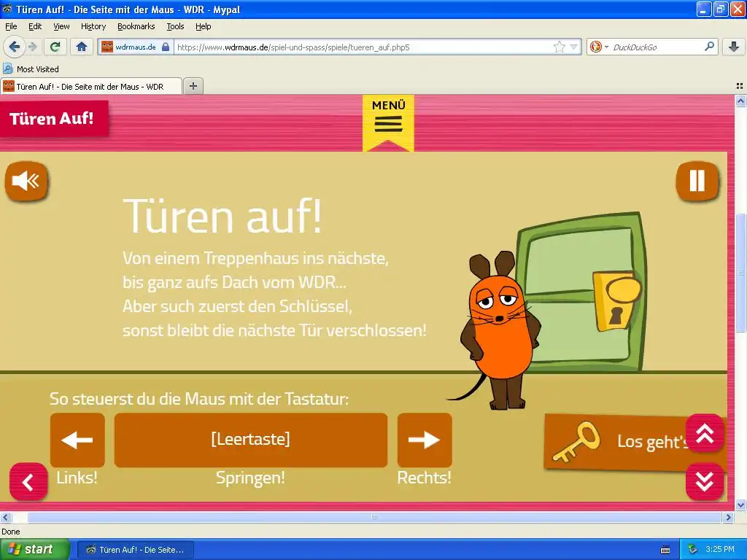
Task: Click the system tray icon near clock
Action: coord(692,549)
